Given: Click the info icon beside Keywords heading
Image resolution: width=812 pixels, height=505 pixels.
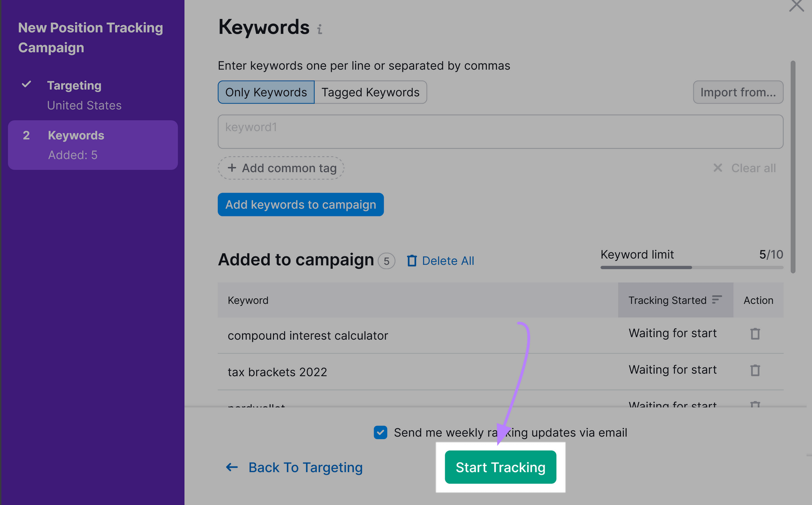Looking at the screenshot, I should tap(319, 29).
